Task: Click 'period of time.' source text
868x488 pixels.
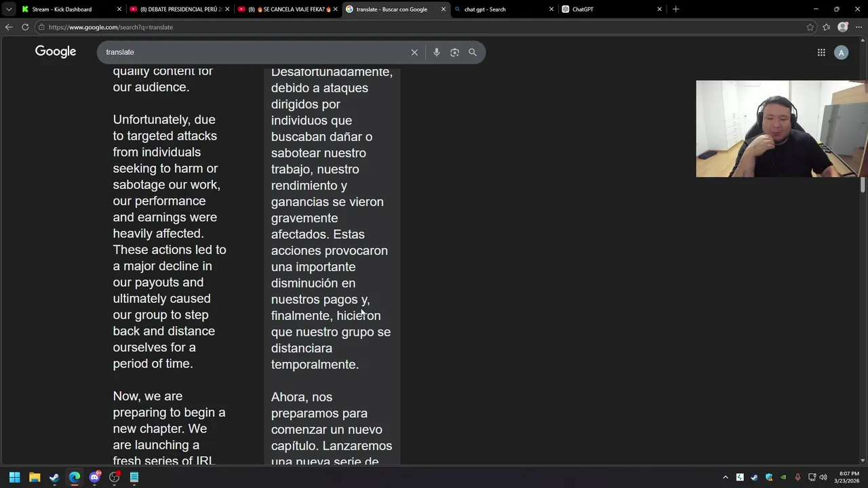Action: coord(153,364)
